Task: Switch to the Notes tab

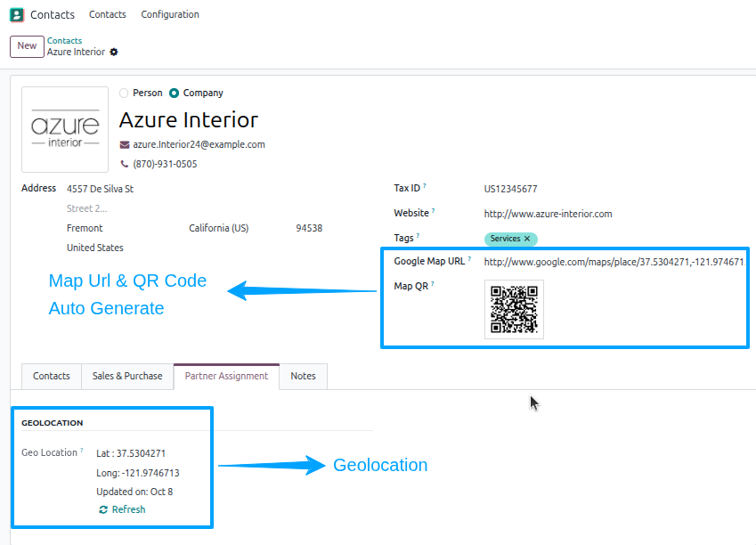Action: tap(304, 376)
